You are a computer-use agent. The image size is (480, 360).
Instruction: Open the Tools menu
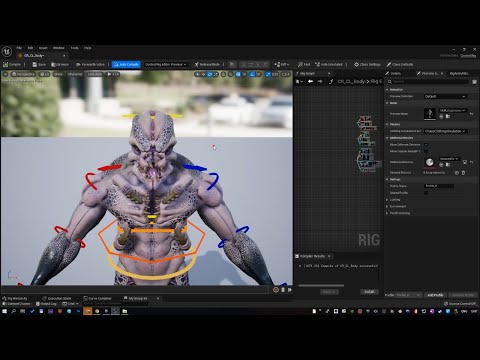(x=75, y=48)
